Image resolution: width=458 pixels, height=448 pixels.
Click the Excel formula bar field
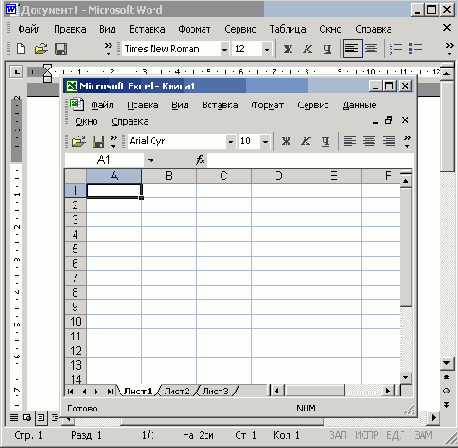click(310, 160)
